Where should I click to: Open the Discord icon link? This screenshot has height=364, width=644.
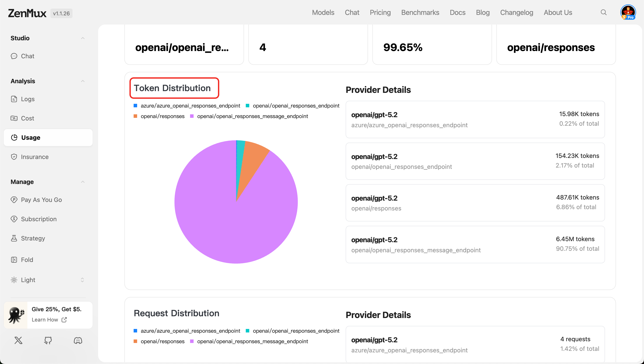coord(78,340)
